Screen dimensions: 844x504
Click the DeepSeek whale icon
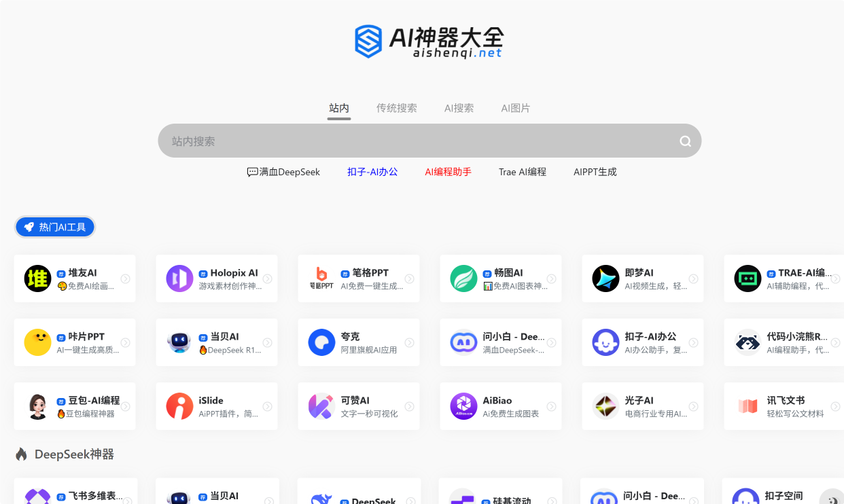[x=322, y=499]
